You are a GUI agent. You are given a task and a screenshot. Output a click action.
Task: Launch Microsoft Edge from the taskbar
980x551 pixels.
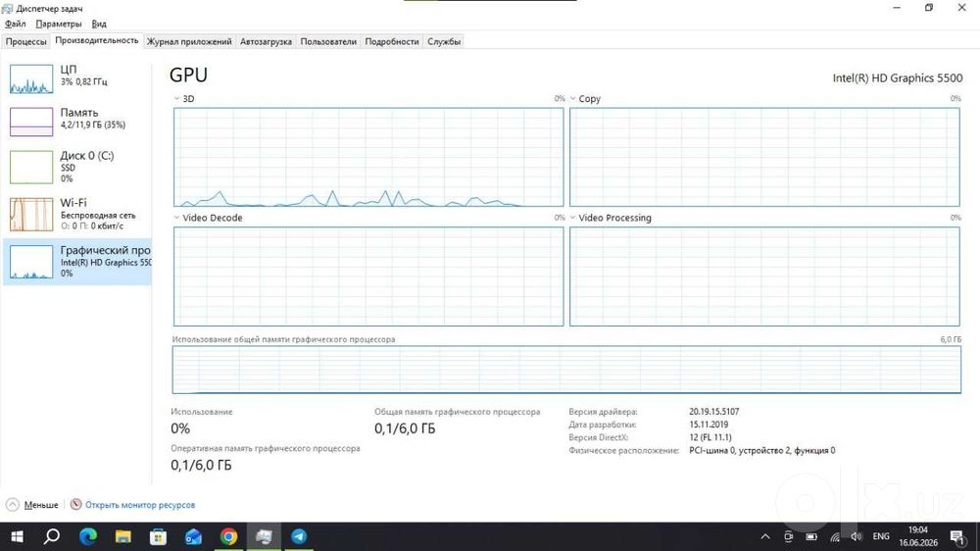(x=88, y=536)
